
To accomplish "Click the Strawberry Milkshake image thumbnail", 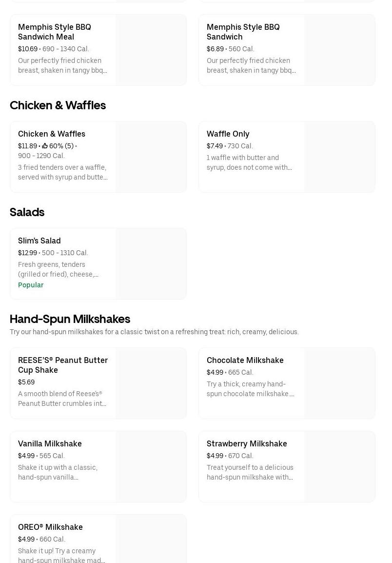I will [x=339, y=467].
